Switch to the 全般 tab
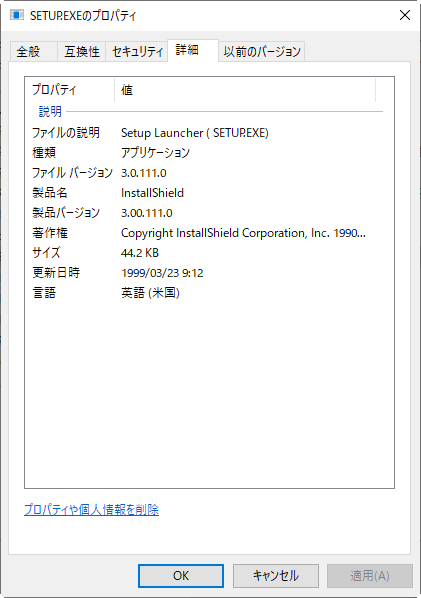421x598 pixels. [33, 51]
